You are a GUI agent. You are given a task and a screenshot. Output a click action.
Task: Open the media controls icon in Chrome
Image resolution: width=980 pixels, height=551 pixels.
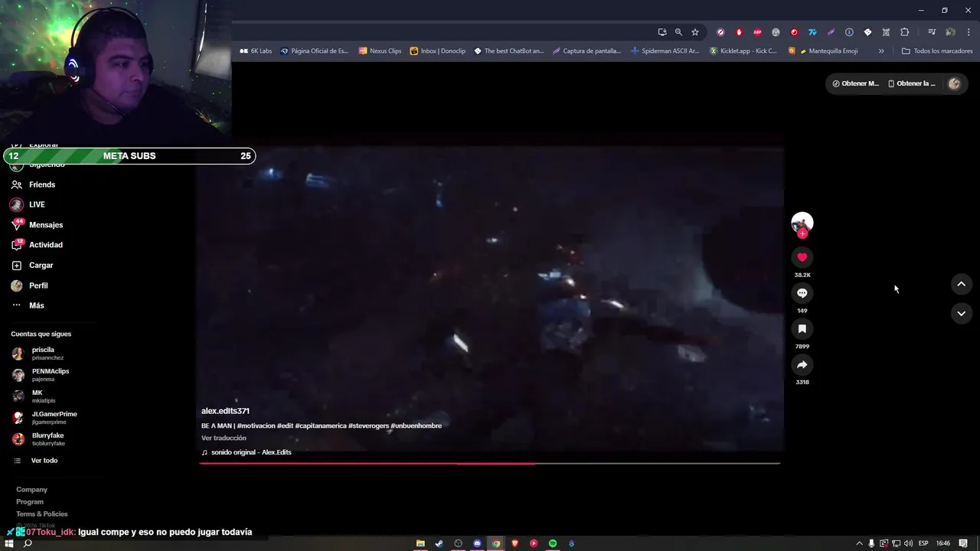click(x=932, y=32)
